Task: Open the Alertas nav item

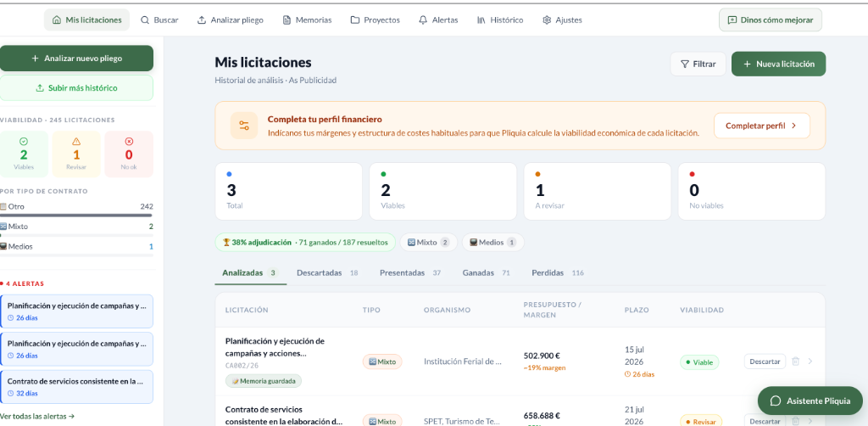Action: tap(438, 20)
